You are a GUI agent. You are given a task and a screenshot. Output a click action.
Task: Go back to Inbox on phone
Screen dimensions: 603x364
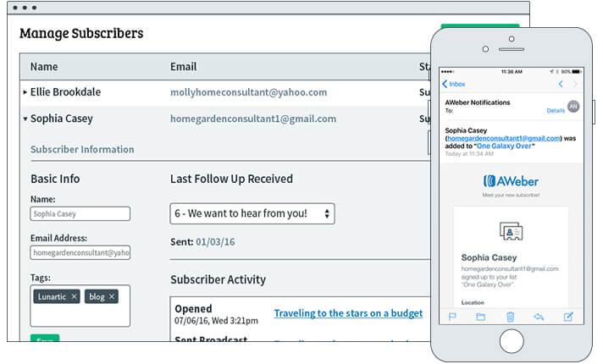pyautogui.click(x=454, y=84)
